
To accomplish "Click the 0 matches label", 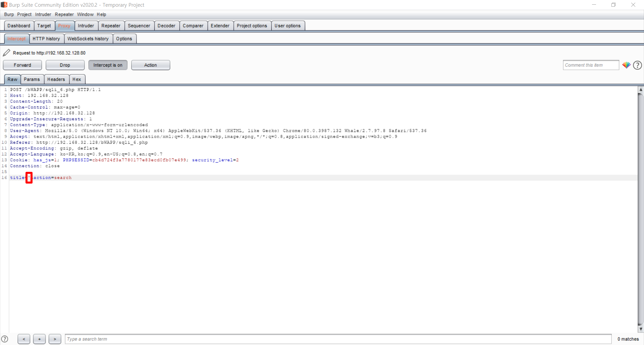I will pyautogui.click(x=628, y=339).
